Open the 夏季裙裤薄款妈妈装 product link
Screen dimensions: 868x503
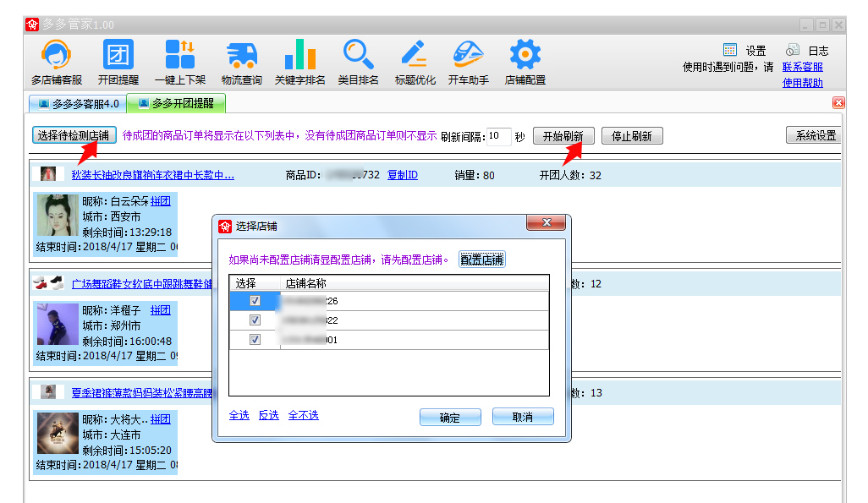coord(142,393)
